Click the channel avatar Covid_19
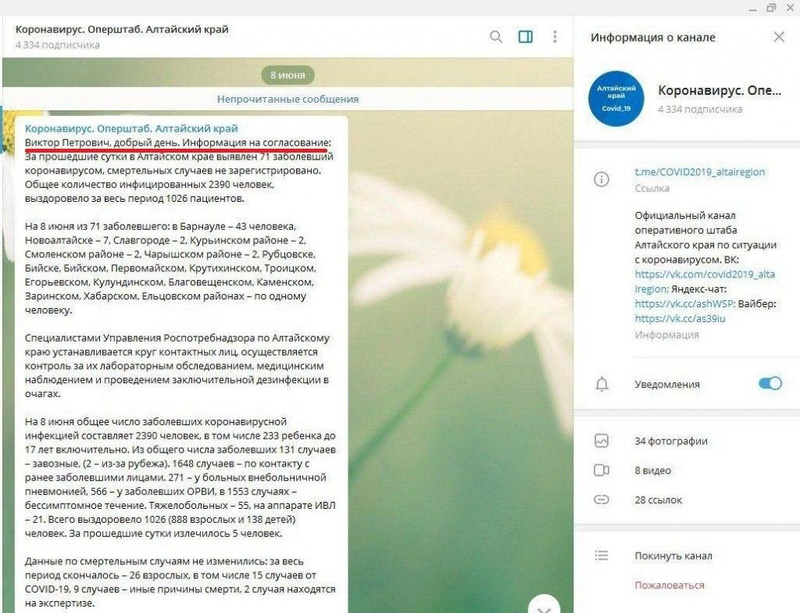Viewport: 800px width, 613px height. coord(616,97)
